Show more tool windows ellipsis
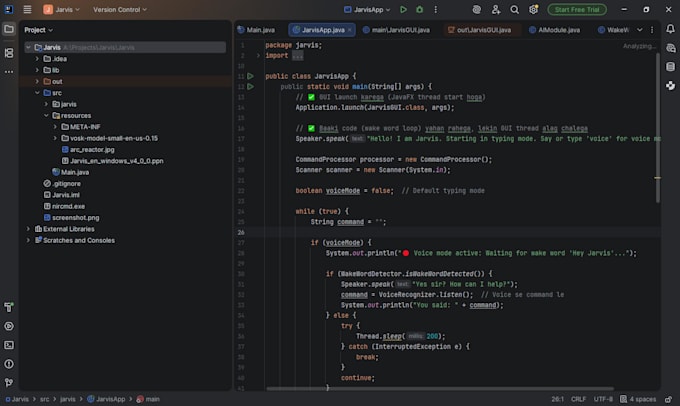The height and width of the screenshot is (406, 680). 9,72
